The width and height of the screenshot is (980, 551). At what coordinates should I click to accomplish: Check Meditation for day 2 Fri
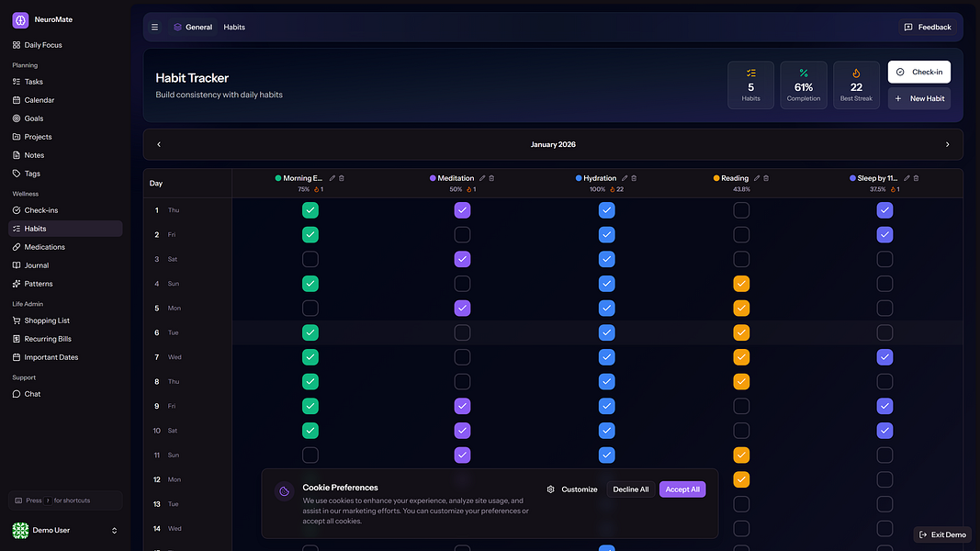click(463, 235)
